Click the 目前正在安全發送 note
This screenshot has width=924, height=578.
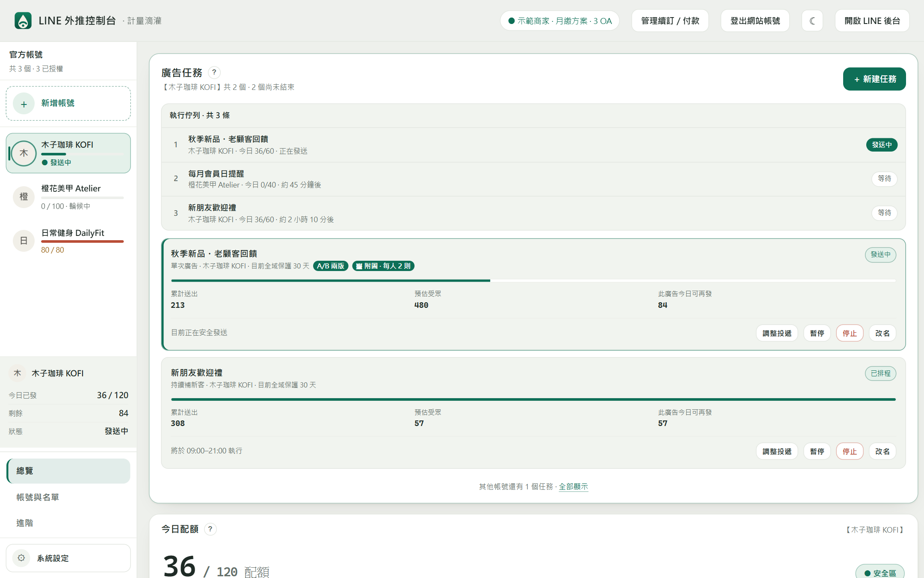(x=199, y=333)
